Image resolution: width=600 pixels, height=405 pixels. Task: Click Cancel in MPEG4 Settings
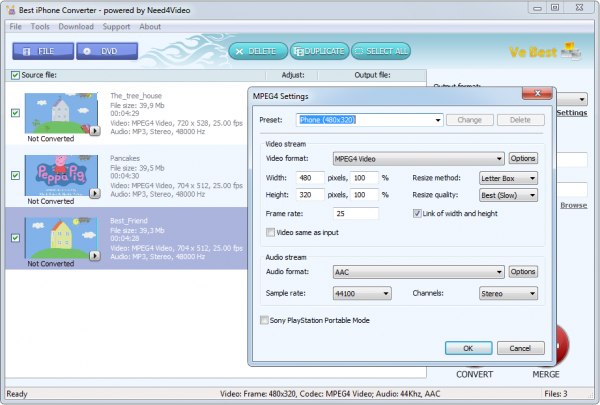pyautogui.click(x=520, y=348)
